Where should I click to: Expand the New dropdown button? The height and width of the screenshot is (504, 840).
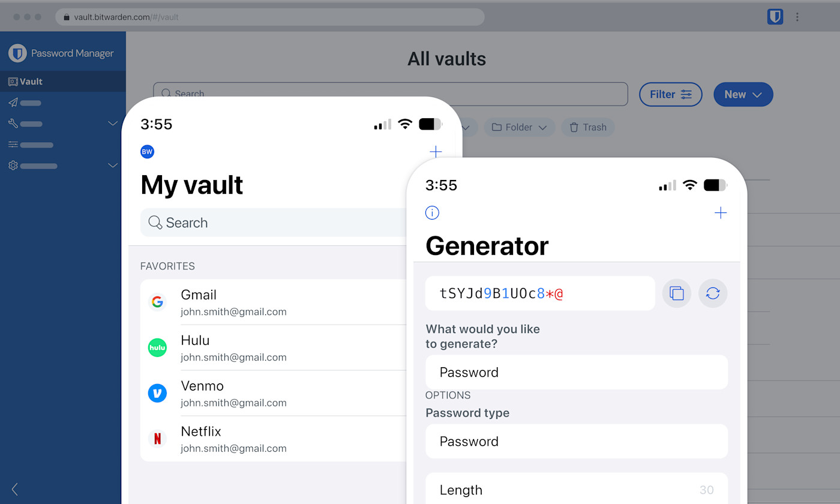click(x=743, y=94)
